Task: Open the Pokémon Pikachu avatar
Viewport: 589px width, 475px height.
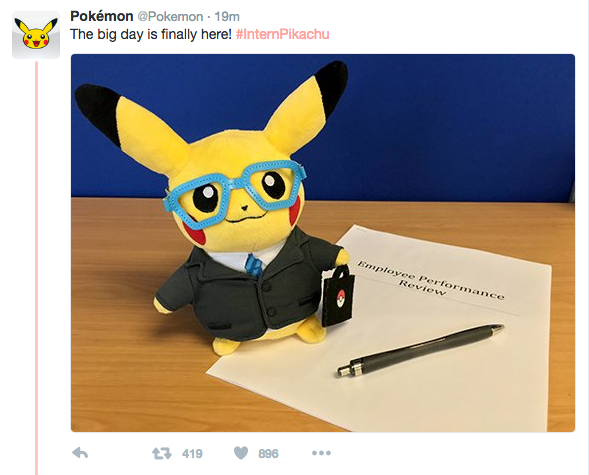Action: (x=36, y=35)
